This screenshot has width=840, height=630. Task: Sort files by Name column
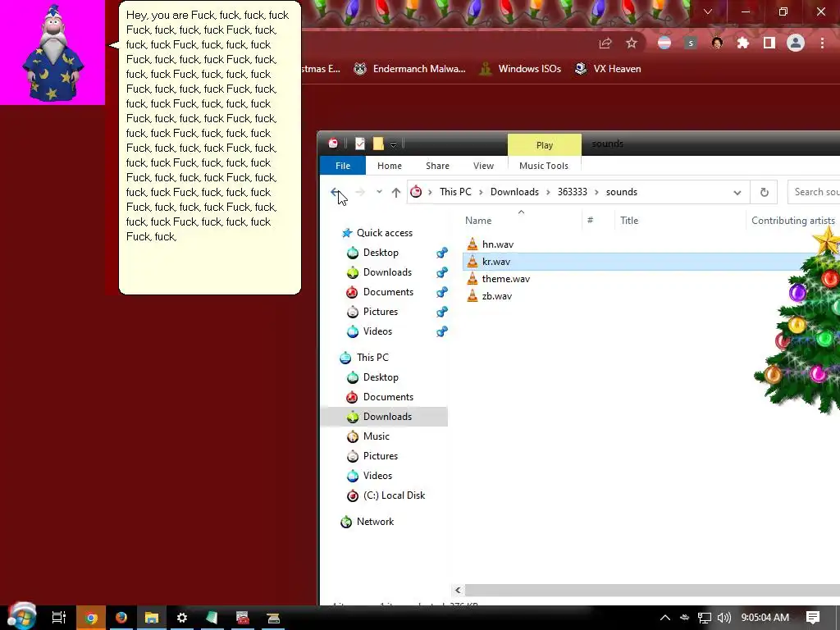[x=478, y=220]
